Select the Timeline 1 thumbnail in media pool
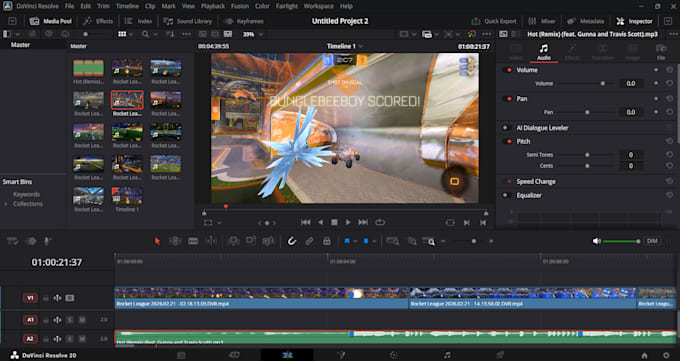The width and height of the screenshot is (680, 361). (127, 196)
